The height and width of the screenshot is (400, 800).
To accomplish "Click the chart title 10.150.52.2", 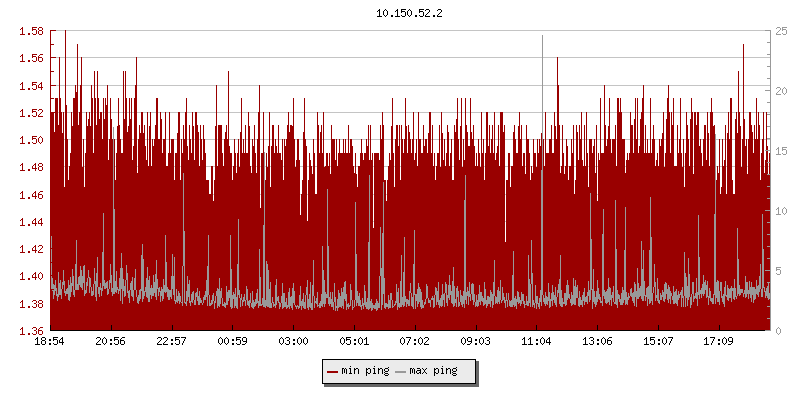I will click(x=409, y=13).
